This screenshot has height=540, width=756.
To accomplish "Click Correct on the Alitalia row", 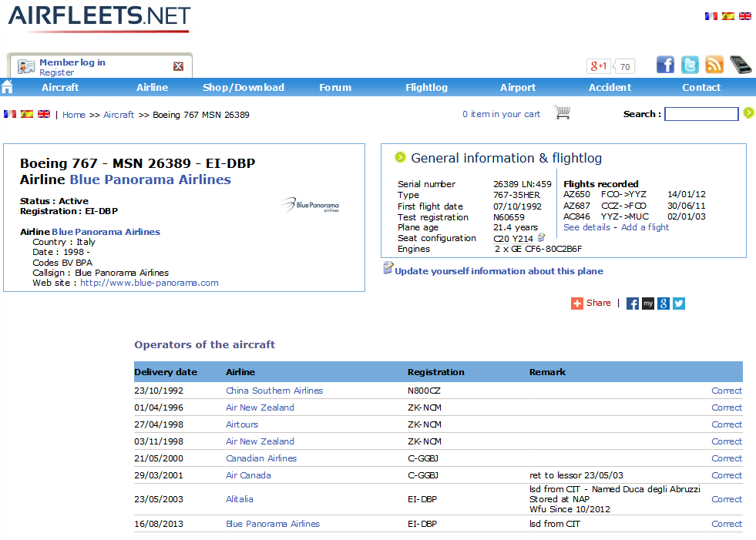I will pos(727,499).
